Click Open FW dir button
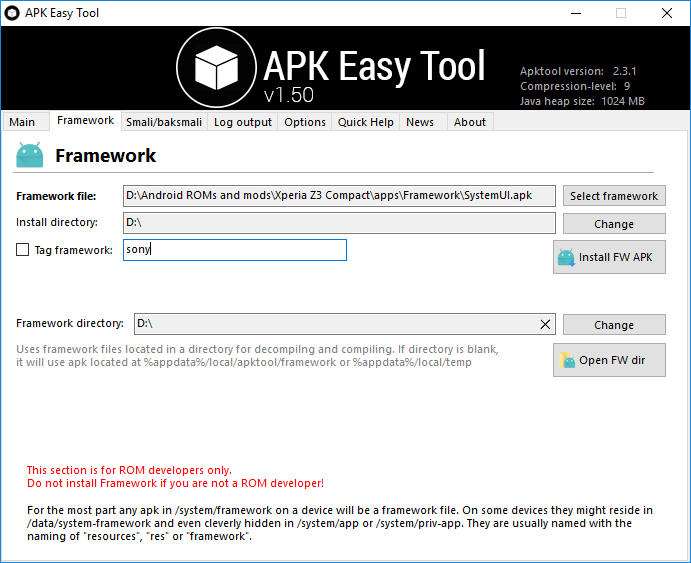Viewport: 691px width, 563px height. [609, 360]
